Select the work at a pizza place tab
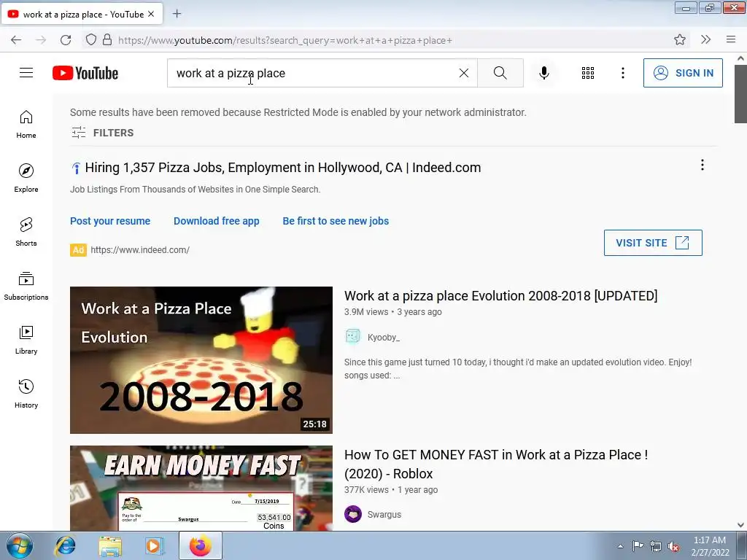The image size is (747, 560). click(x=82, y=15)
